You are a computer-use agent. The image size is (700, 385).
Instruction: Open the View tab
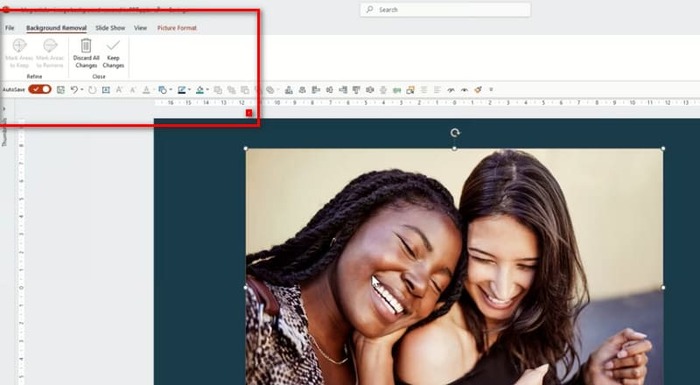tap(140, 28)
